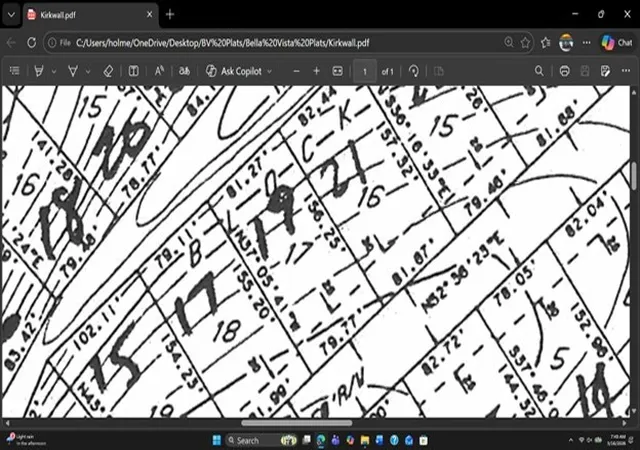
Task: Open the Ask Copilot dropdown
Action: click(x=269, y=71)
